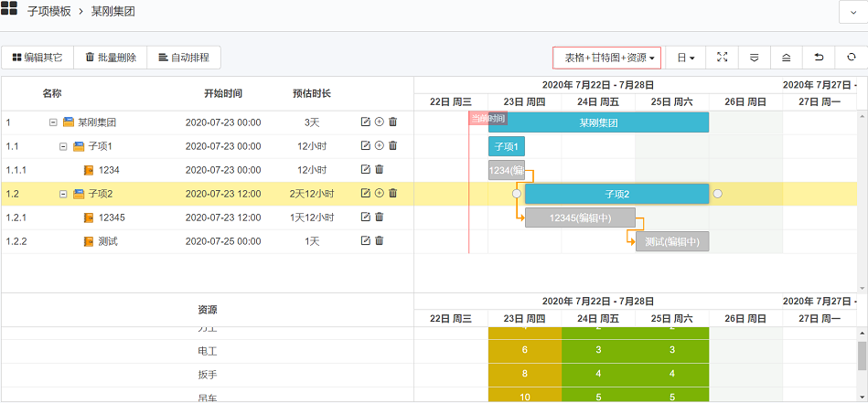The height and width of the screenshot is (403, 868).
Task: Open the 日 time scale dropdown
Action: coord(685,58)
